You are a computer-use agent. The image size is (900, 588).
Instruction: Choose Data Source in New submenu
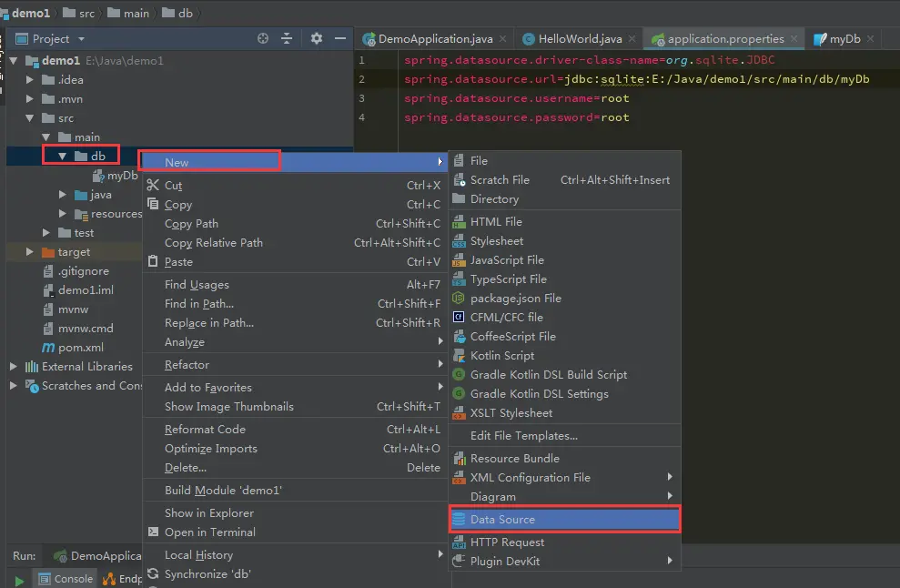(x=565, y=519)
